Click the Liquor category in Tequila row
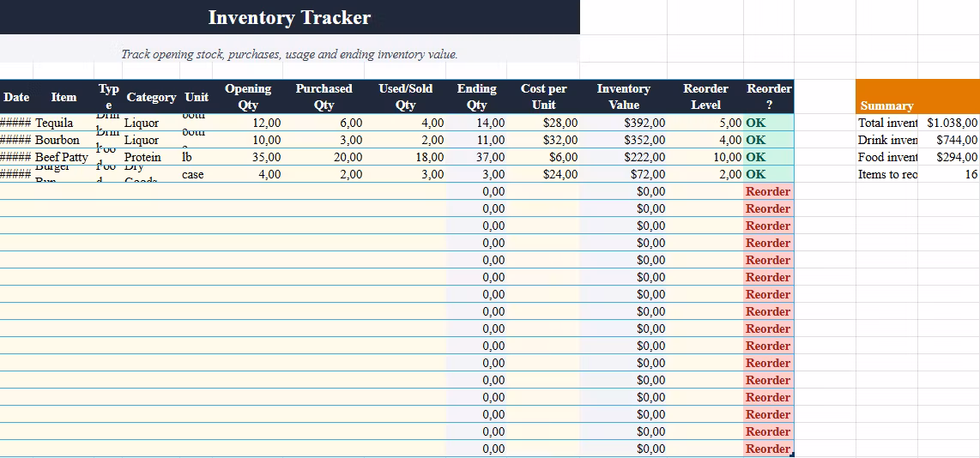 tap(151, 124)
